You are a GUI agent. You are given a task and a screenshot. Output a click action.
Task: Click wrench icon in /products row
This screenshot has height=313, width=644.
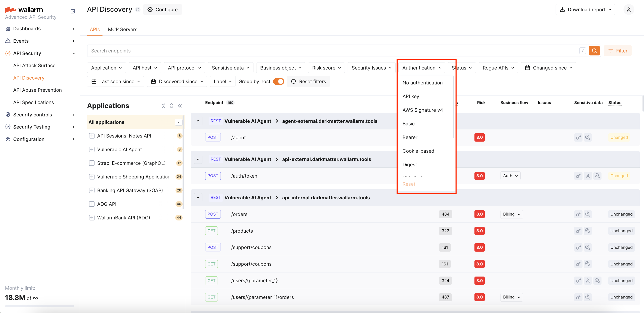tap(587, 231)
